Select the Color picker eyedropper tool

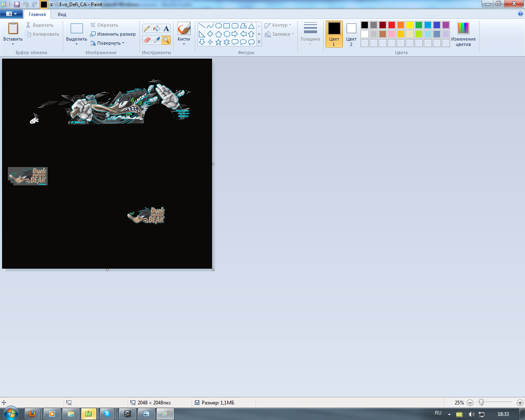(x=157, y=40)
